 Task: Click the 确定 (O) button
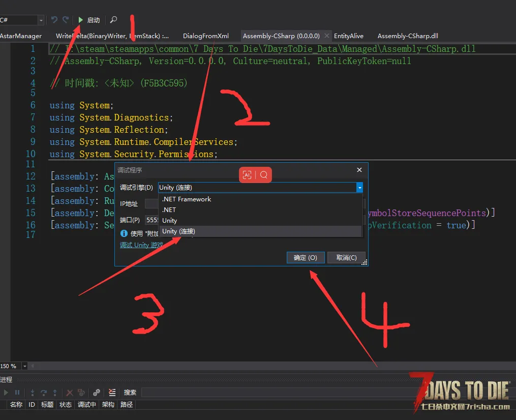point(306,258)
